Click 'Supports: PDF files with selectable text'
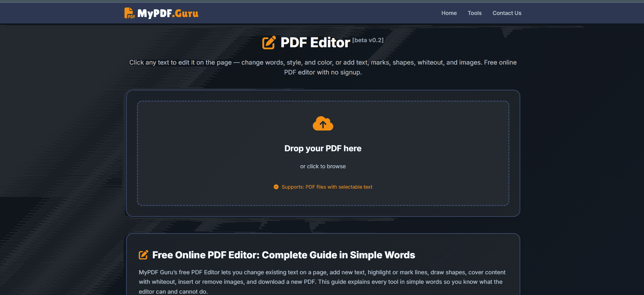 click(x=327, y=187)
